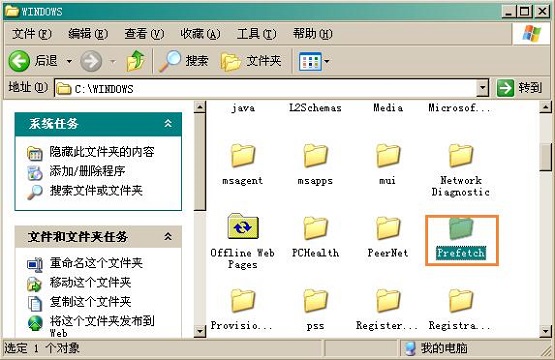Open the 收藏(A) menu

[x=200, y=34]
